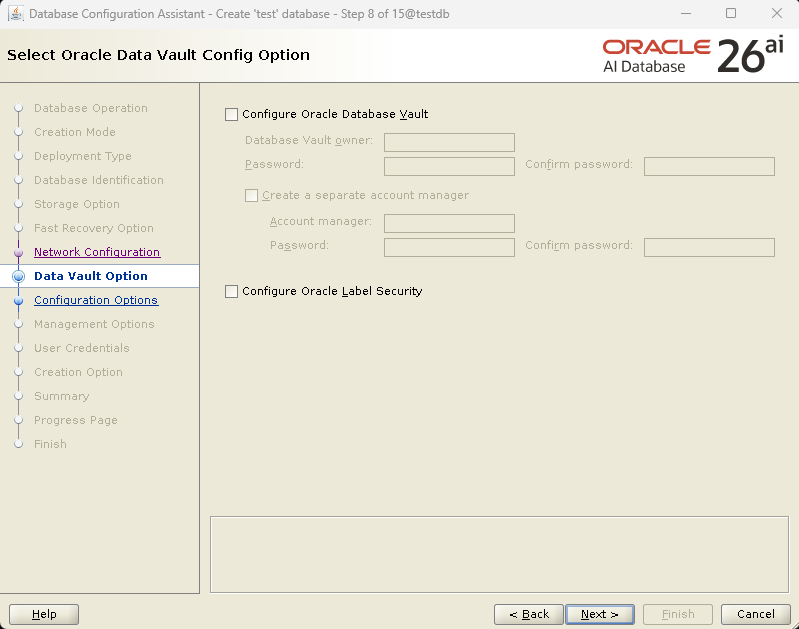Cancel the database creation wizard

[756, 614]
